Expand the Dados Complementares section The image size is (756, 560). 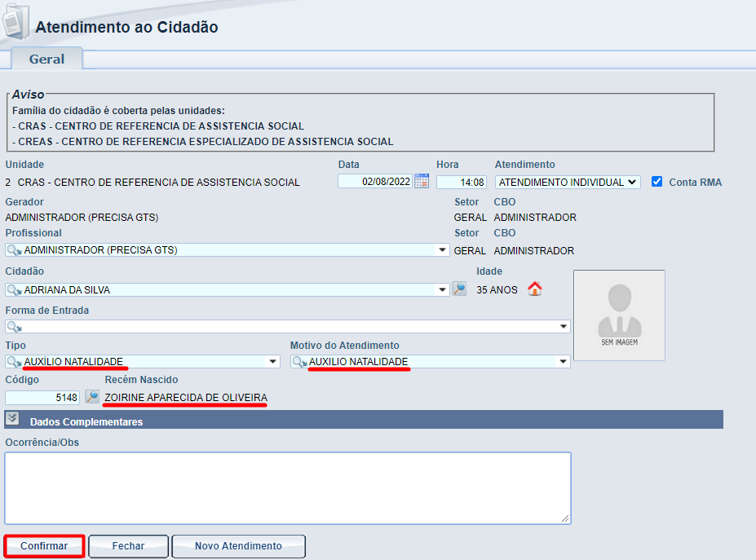click(12, 419)
